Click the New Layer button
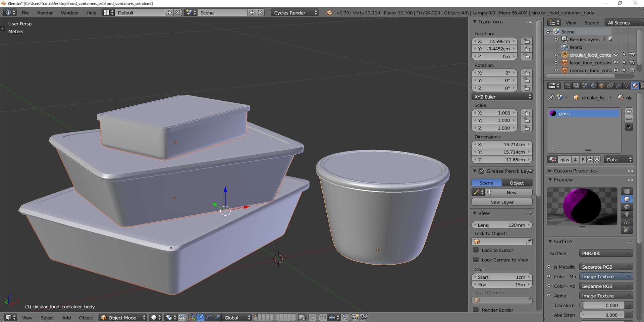Image resolution: width=644 pixels, height=322 pixels. coord(502,202)
